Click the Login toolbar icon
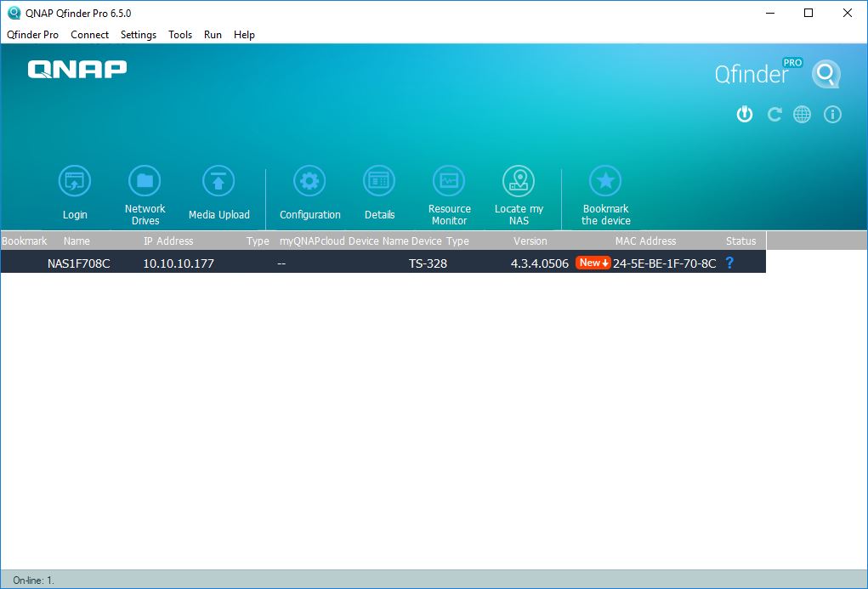The width and height of the screenshot is (868, 589). pos(75,181)
